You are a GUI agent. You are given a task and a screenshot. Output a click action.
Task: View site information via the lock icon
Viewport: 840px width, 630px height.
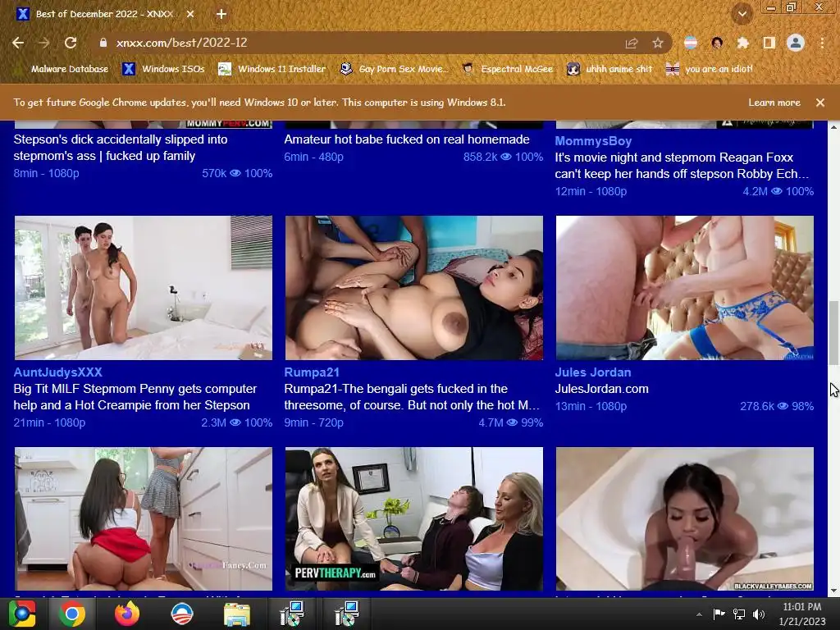coord(103,43)
